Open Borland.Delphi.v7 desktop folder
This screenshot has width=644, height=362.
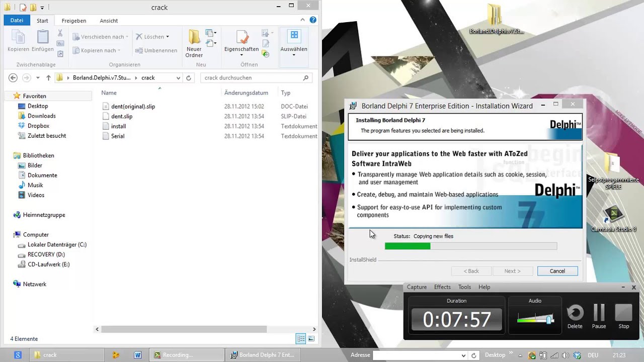coord(496,19)
